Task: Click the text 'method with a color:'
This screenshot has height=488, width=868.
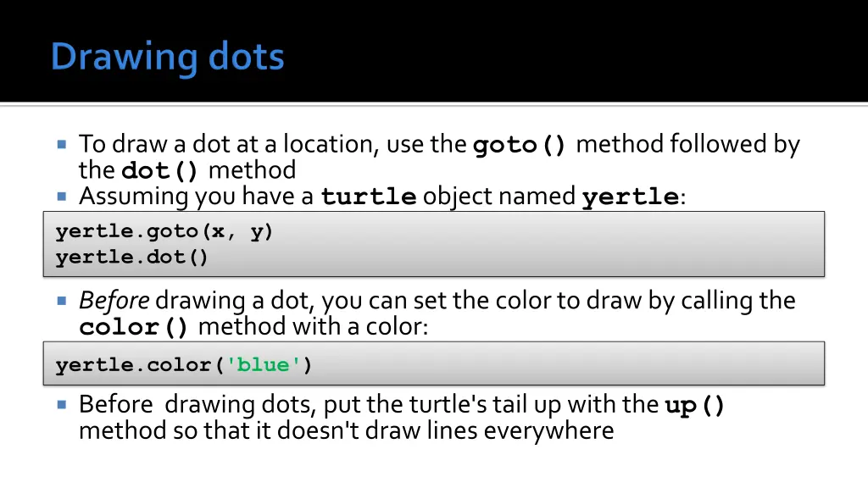Action: click(x=314, y=326)
